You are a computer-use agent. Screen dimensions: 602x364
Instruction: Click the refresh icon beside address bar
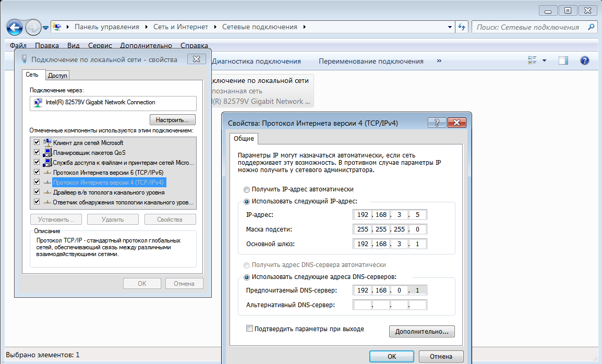click(462, 27)
